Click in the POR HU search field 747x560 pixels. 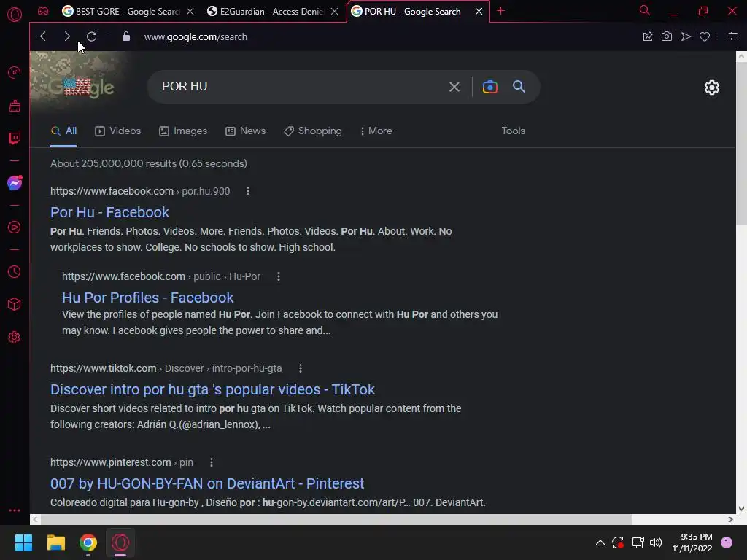(300, 86)
